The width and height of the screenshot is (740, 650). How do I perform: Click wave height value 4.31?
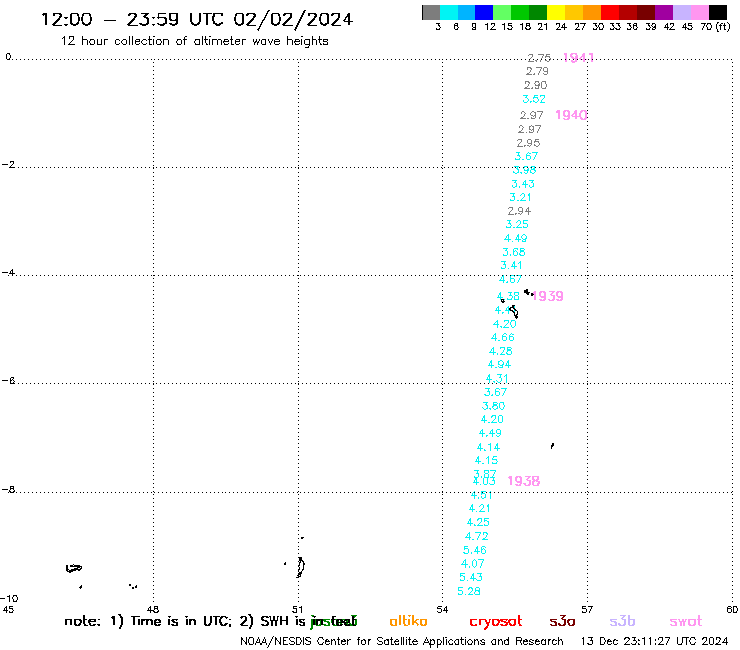click(497, 379)
